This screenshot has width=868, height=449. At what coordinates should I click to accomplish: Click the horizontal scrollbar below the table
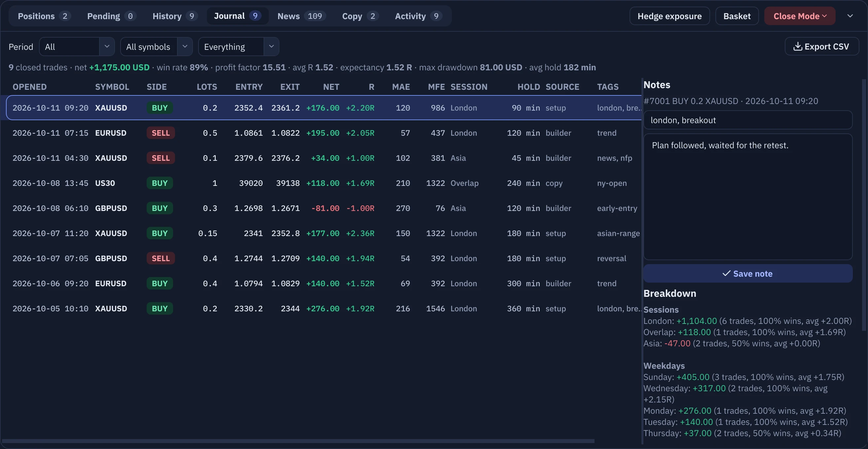click(298, 441)
